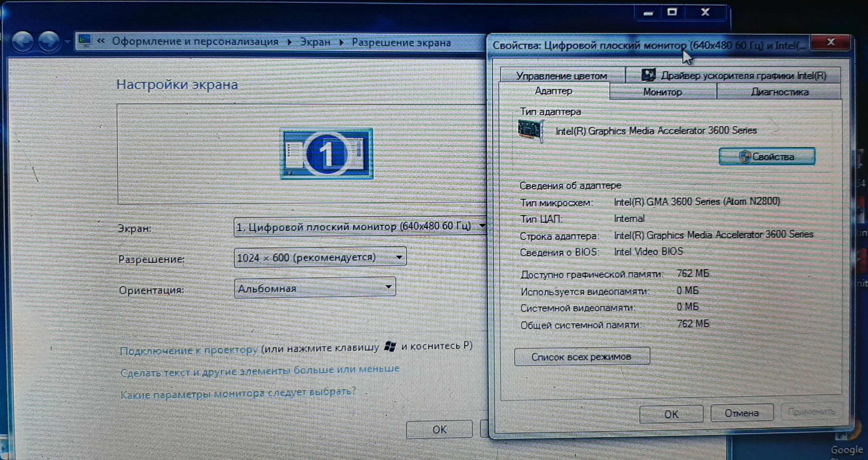
Task: Open the 'Разрешение' 1024 × 600 dropdown
Action: 320,258
